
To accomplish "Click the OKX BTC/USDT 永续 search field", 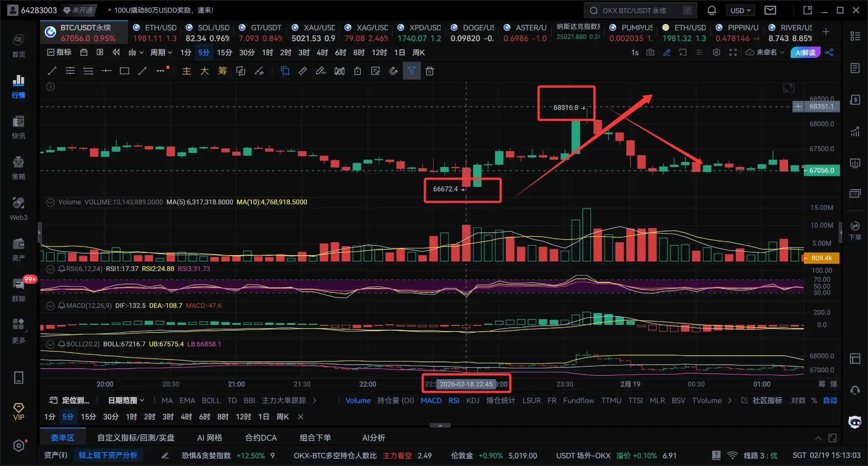I will 641,10.
